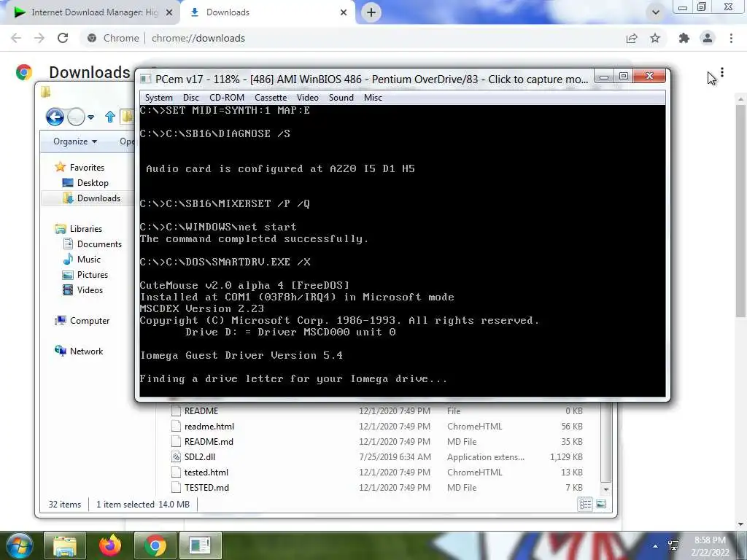Click the Chrome logo beside Downloads heading

click(x=24, y=72)
